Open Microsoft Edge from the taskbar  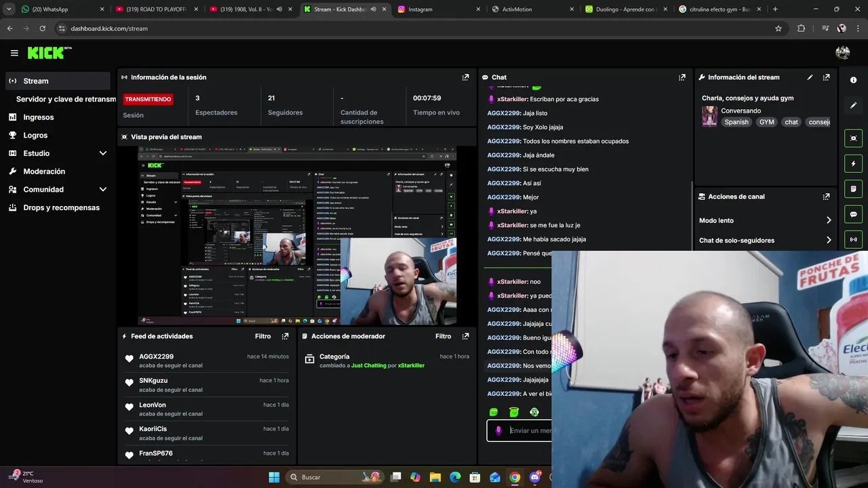(x=455, y=477)
